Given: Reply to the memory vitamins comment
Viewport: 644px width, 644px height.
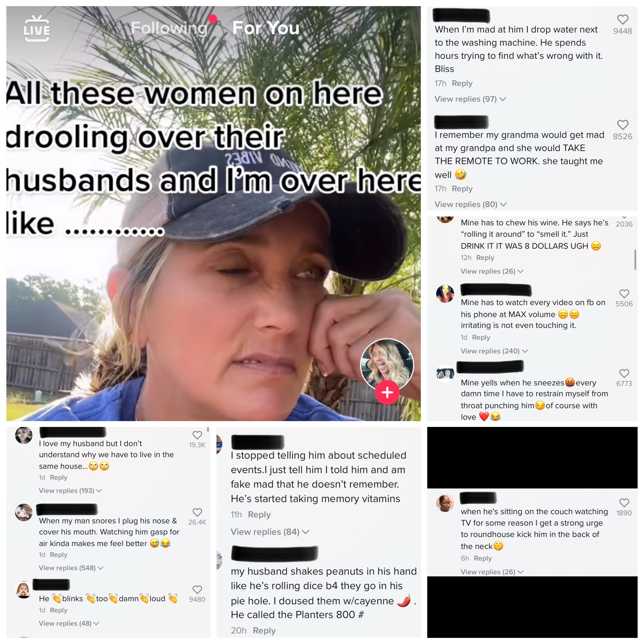Looking at the screenshot, I should [x=259, y=515].
